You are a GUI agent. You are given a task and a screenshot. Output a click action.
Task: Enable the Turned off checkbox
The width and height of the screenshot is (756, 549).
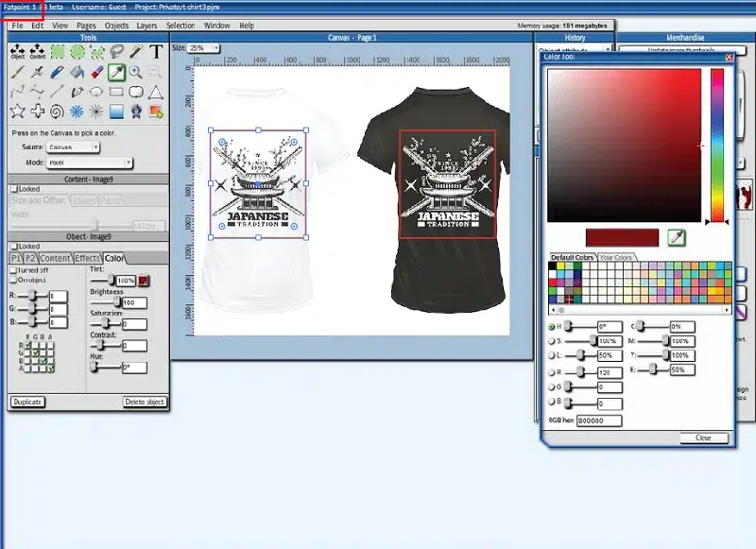13,270
